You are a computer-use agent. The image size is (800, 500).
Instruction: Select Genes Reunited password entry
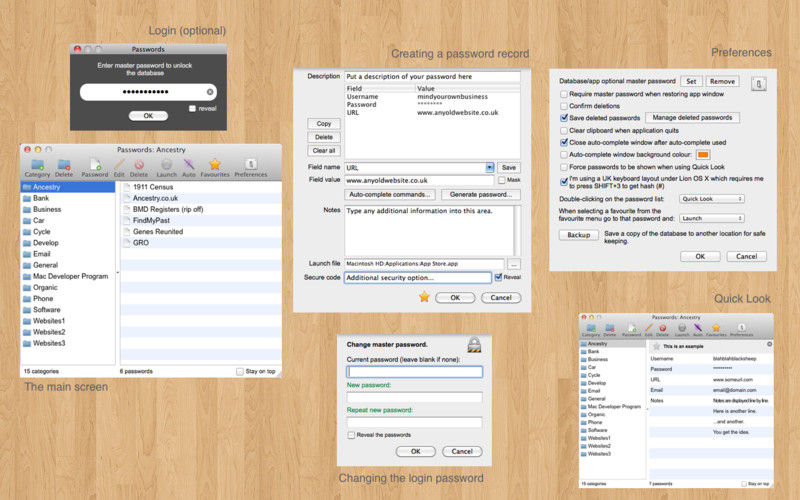(201, 232)
